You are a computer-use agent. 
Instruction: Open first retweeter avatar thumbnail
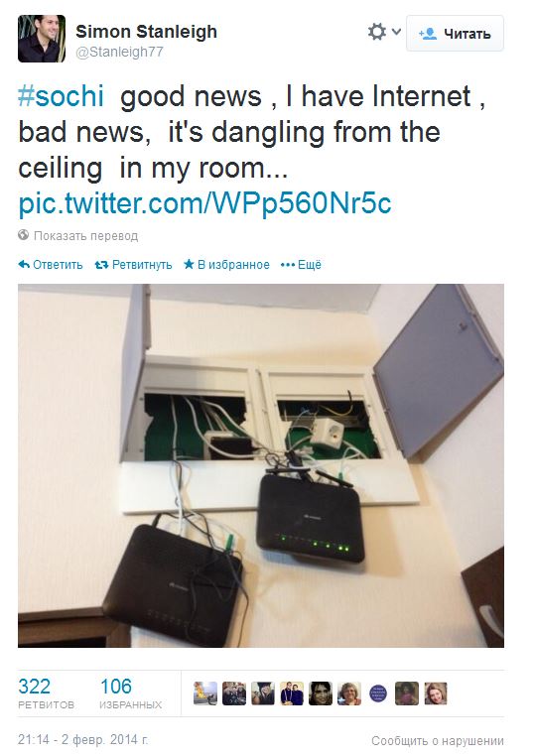coord(205,693)
